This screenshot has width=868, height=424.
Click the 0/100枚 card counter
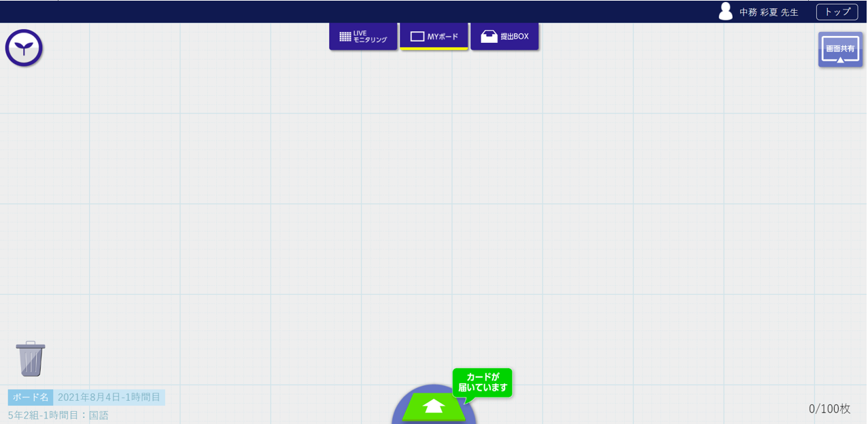click(829, 408)
